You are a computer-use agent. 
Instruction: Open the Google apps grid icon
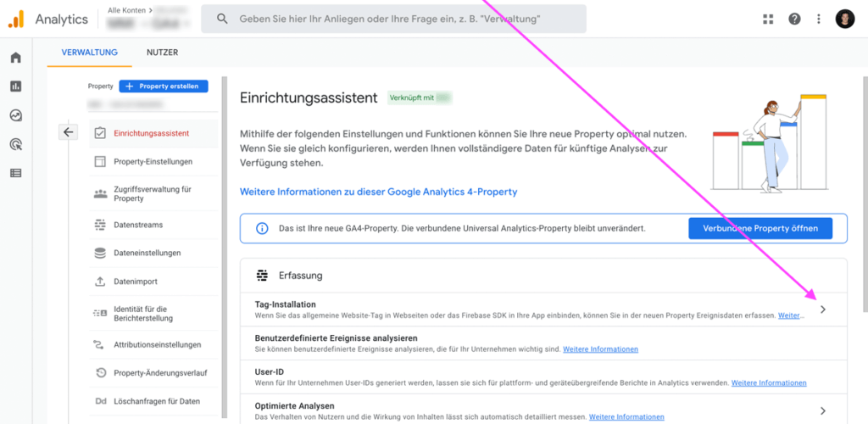(x=768, y=19)
